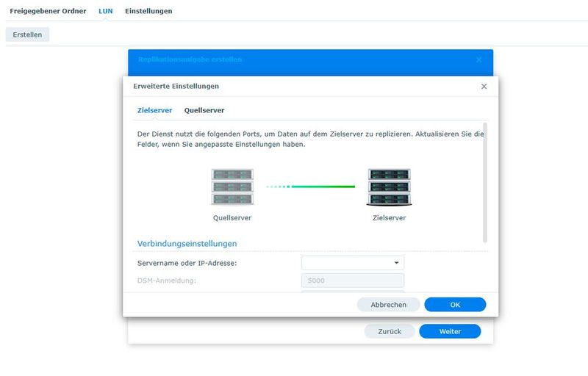
Task: Click the Verbindungseinstellungen section heading
Action: click(x=187, y=243)
